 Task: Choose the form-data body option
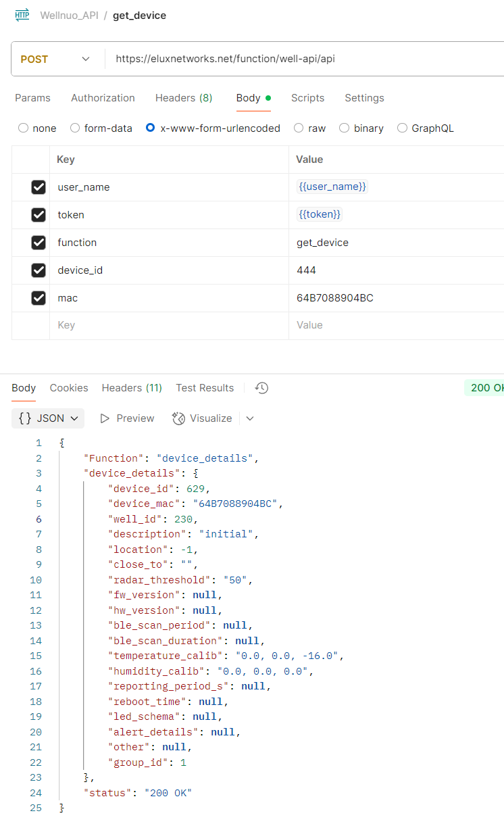(x=75, y=128)
